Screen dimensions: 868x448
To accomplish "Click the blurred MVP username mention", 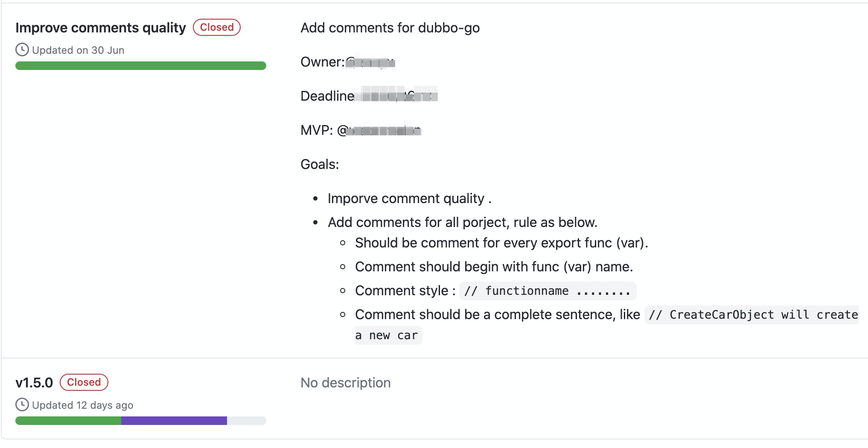I will pos(379,131).
